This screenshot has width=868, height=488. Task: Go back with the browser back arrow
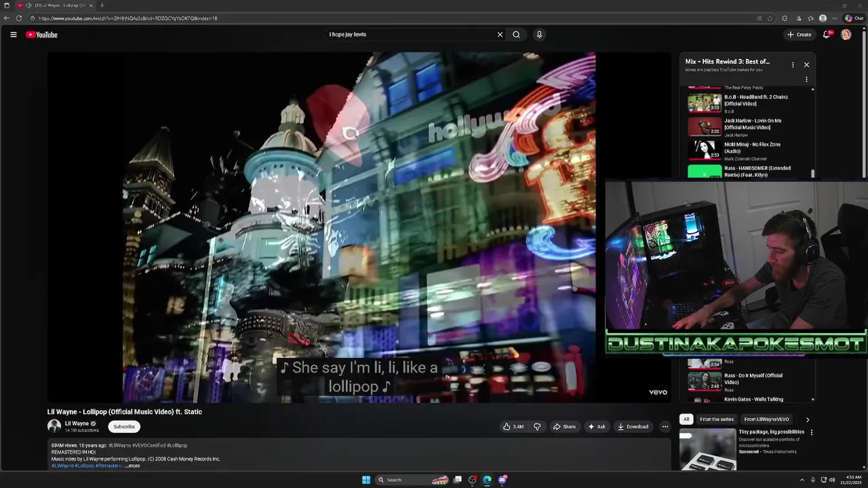tap(7, 18)
